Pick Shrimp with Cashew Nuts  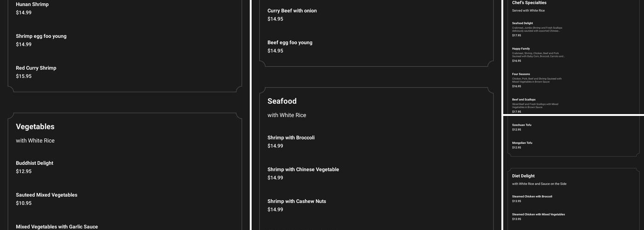click(x=297, y=201)
